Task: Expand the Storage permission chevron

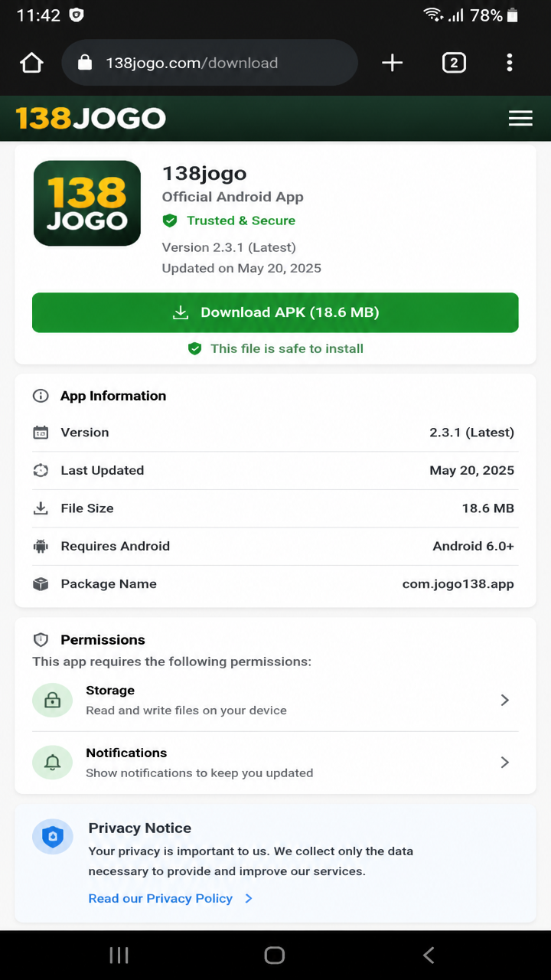Action: click(x=504, y=700)
